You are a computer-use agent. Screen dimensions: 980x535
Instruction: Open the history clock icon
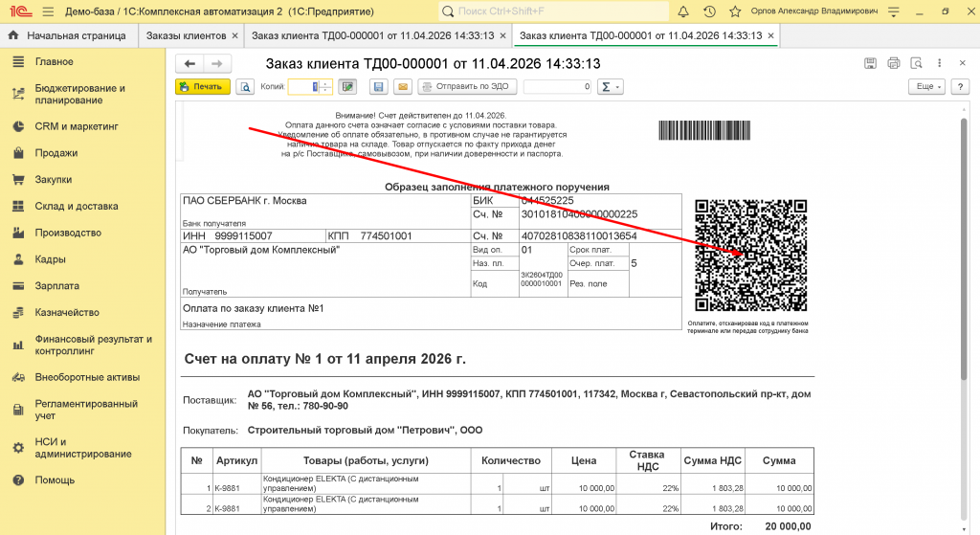(709, 11)
